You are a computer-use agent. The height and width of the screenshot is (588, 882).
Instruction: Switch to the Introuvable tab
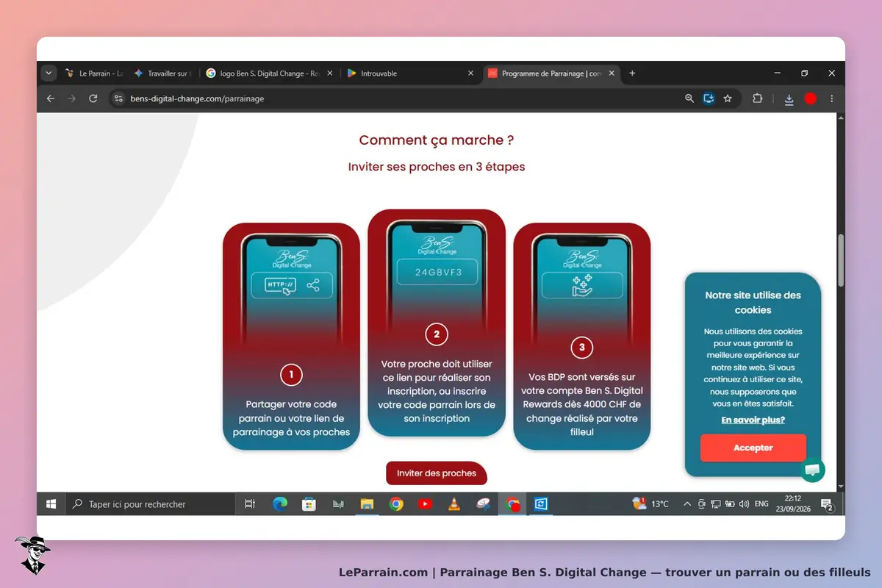click(x=412, y=73)
